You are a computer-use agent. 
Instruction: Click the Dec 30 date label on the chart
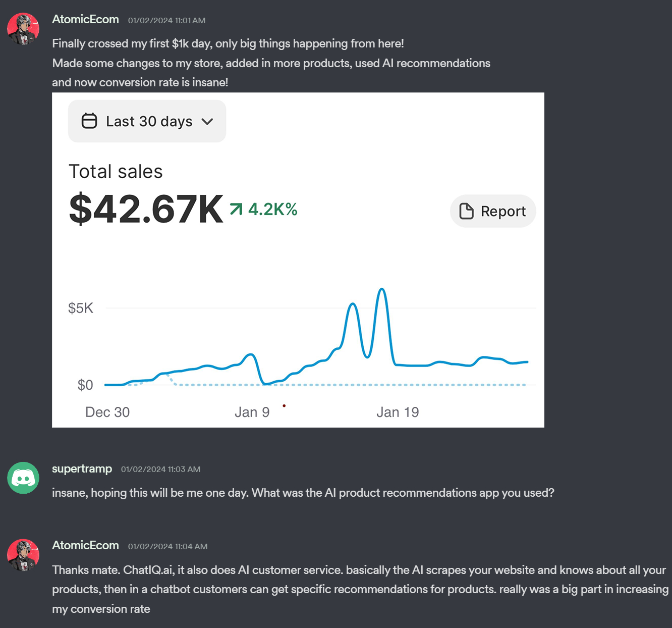point(107,412)
